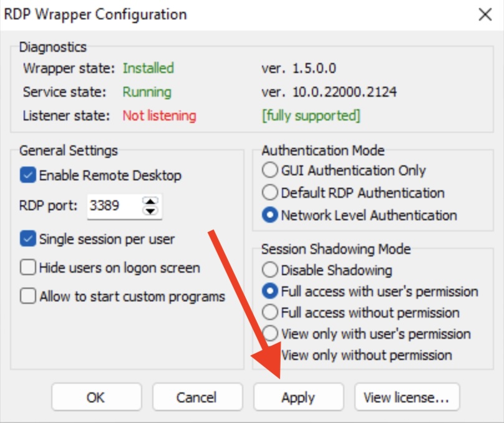Viewport: 504px width, 423px height.
Task: Click the 'Running' service state value
Action: (147, 92)
